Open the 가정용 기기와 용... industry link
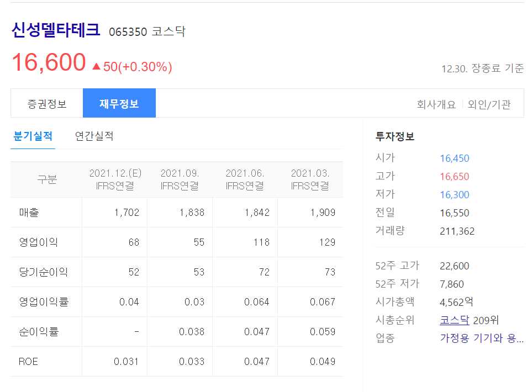The height and width of the screenshot is (392, 532). [x=481, y=338]
